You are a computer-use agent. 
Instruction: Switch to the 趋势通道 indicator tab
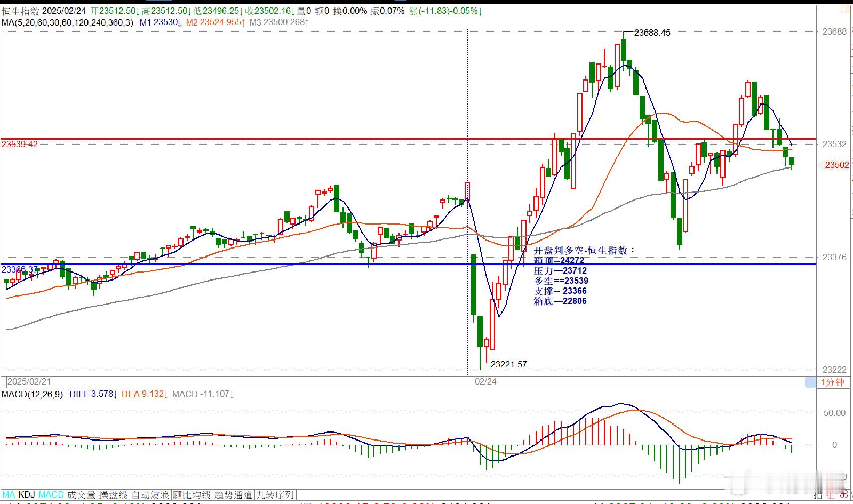pos(234,495)
